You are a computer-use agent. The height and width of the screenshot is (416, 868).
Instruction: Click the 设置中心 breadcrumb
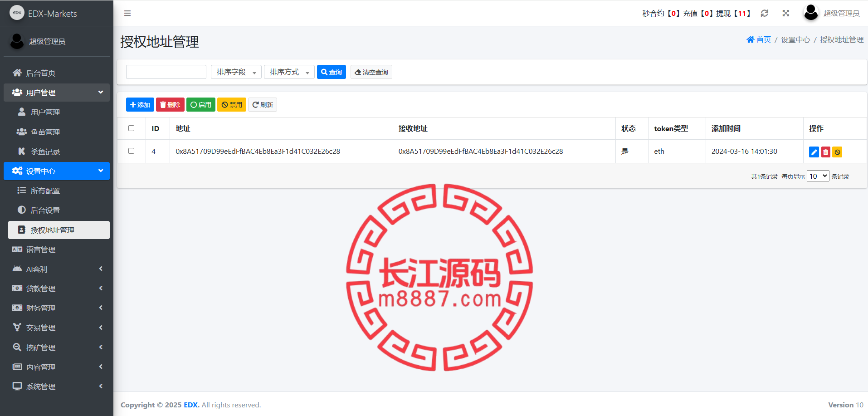tap(795, 39)
